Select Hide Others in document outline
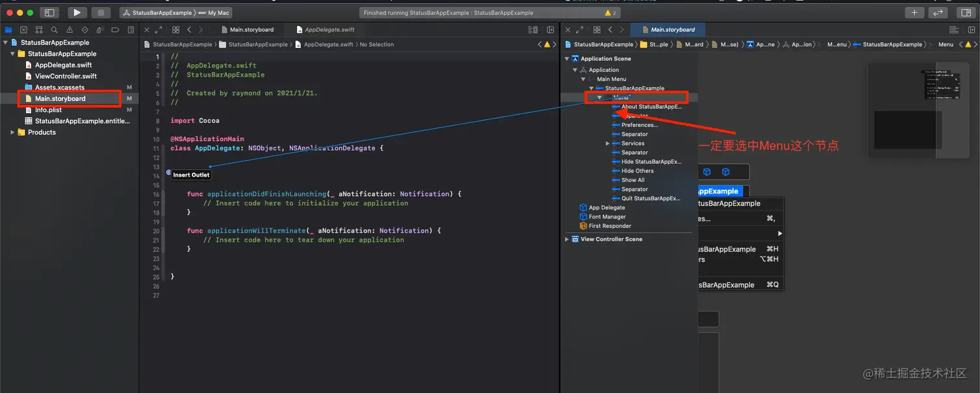980x393 pixels. (637, 171)
